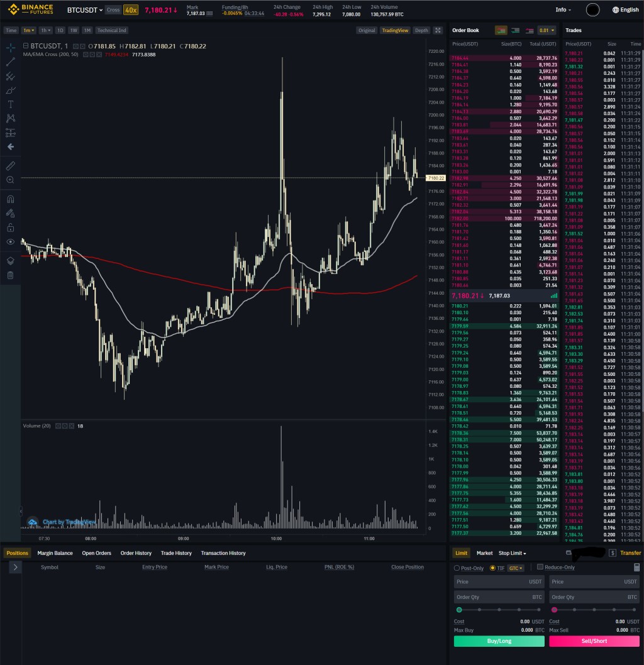Select the Text annotation tool

click(x=10, y=104)
